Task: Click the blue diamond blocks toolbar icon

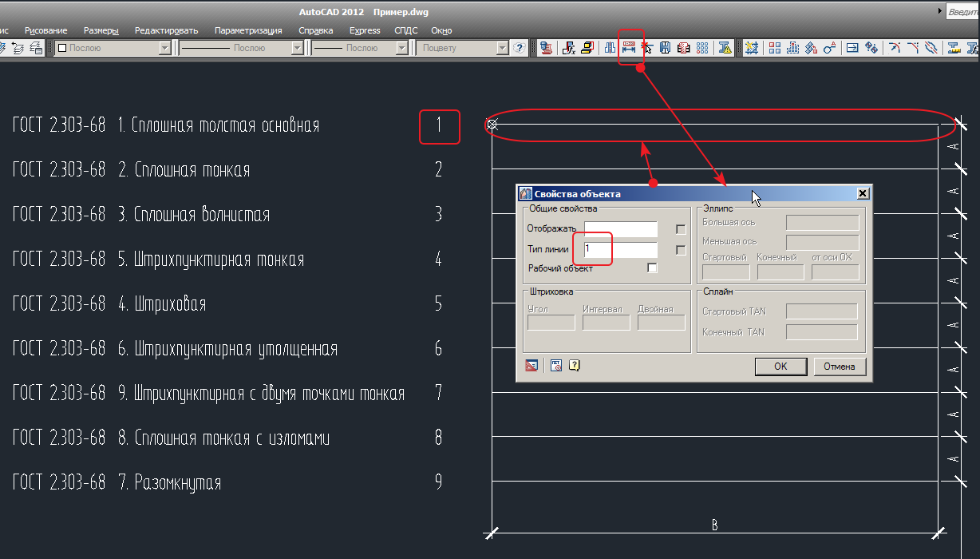Action: point(811,48)
